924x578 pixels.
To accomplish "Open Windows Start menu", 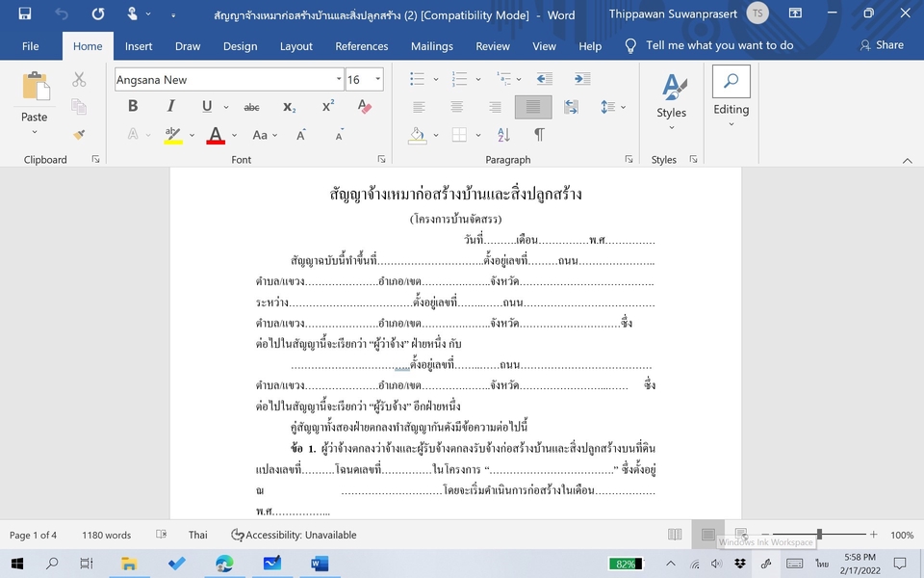I will (x=17, y=564).
